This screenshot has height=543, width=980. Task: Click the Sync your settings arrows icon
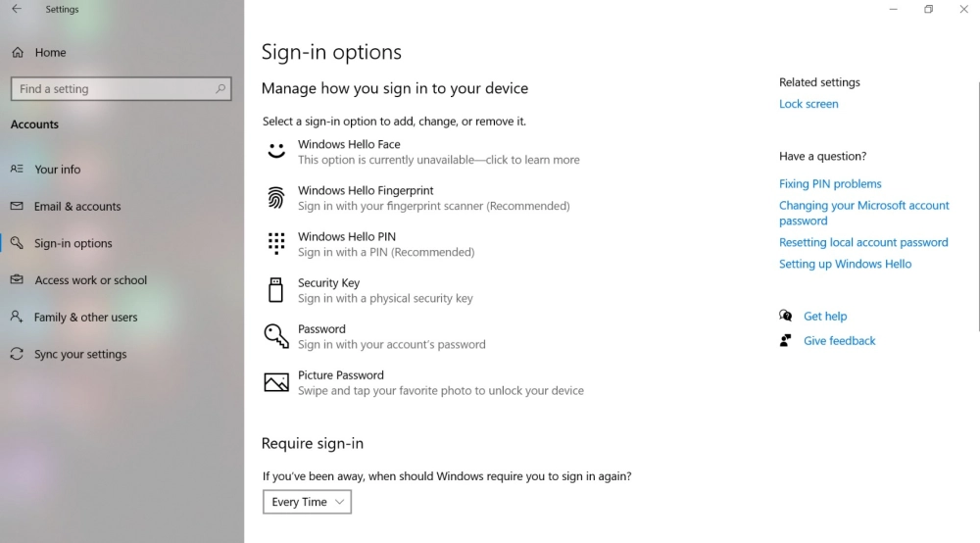(x=17, y=354)
